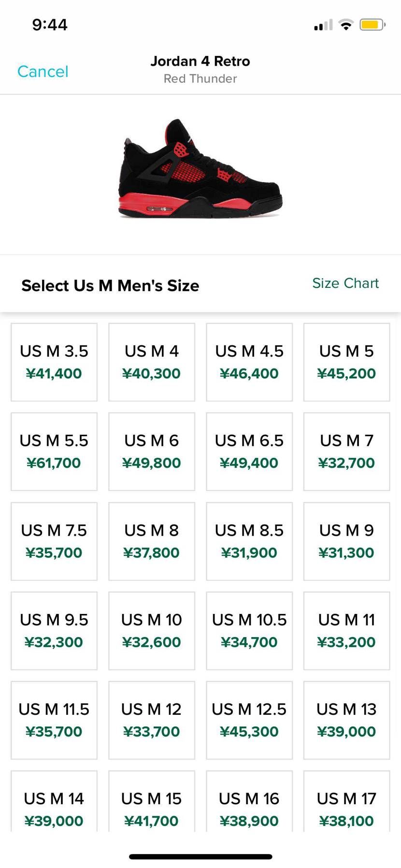Select size US M 8 tile
Viewport: 401px width, 868px height.
152,541
